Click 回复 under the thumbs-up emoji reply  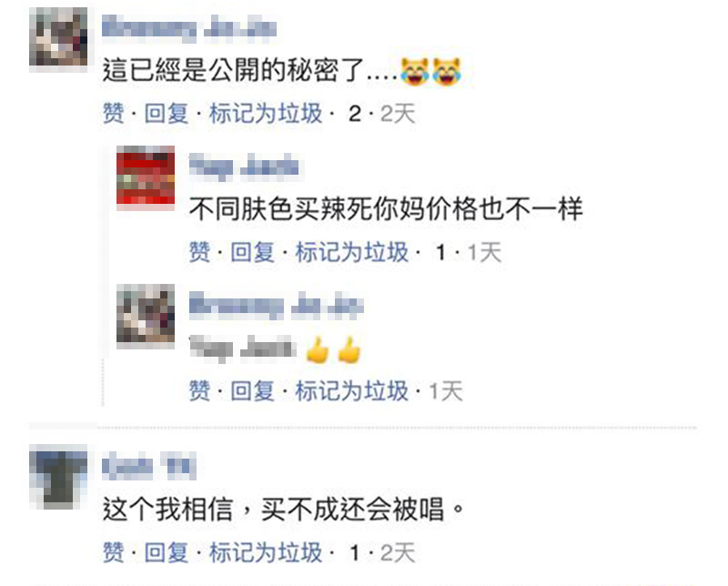click(x=253, y=390)
